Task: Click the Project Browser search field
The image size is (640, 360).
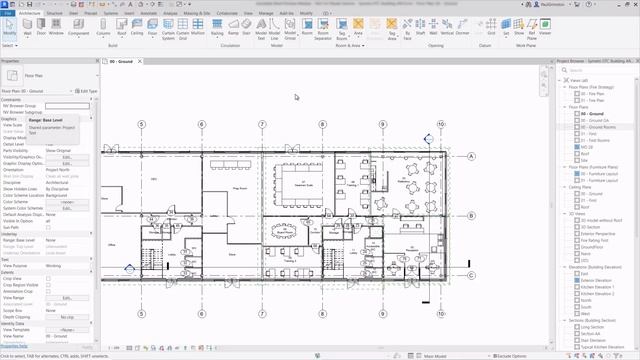Action: tap(597, 70)
